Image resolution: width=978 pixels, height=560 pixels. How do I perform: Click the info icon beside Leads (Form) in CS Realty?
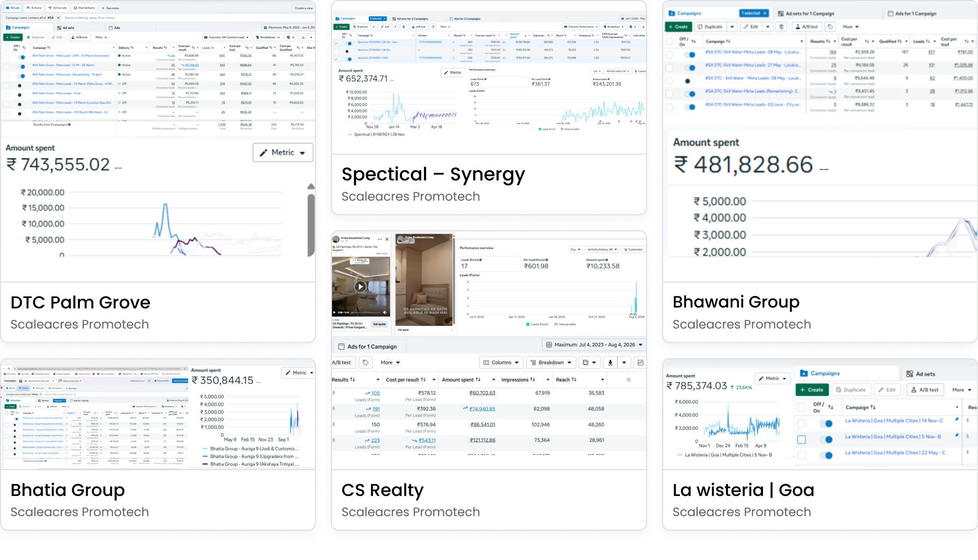[481, 260]
